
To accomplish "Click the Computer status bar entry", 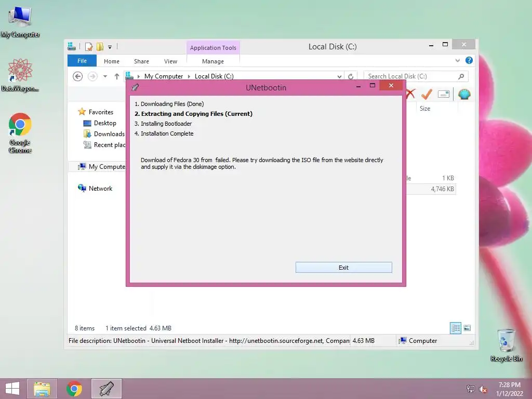I will point(418,341).
